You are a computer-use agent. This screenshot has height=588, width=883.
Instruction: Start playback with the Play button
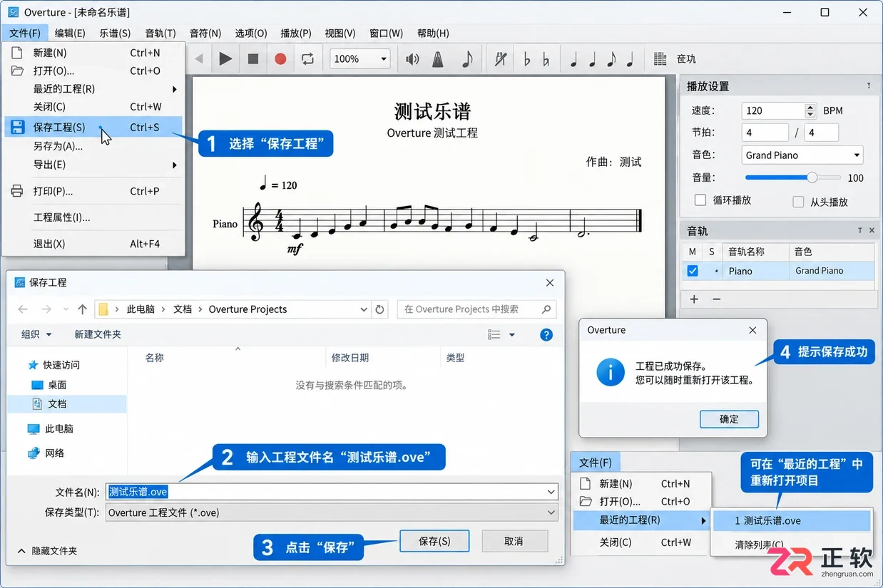point(225,59)
